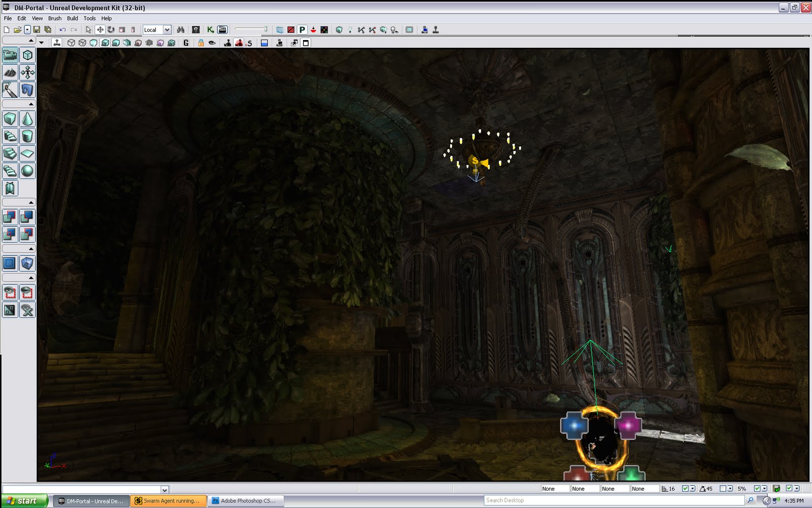The width and height of the screenshot is (812, 508).
Task: Open the Edit menu
Action: coord(21,18)
